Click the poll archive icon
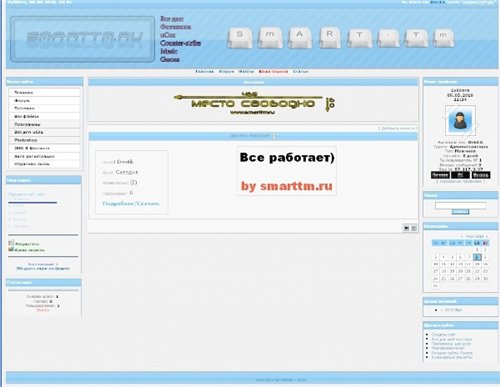The height and width of the screenshot is (387, 500). [11, 249]
